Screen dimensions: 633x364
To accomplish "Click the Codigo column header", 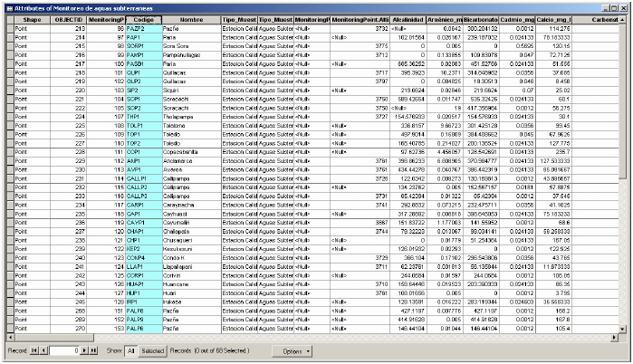I will click(139, 18).
